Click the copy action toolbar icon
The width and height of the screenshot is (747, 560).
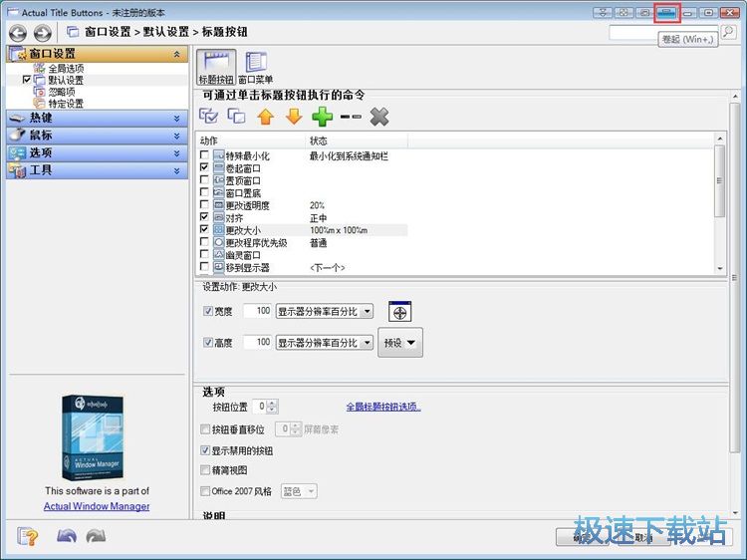(x=237, y=116)
